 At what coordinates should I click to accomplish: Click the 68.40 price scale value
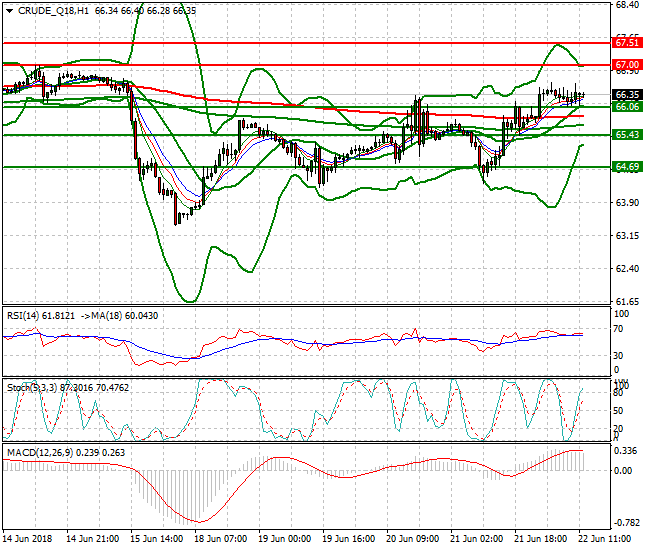[x=627, y=5]
